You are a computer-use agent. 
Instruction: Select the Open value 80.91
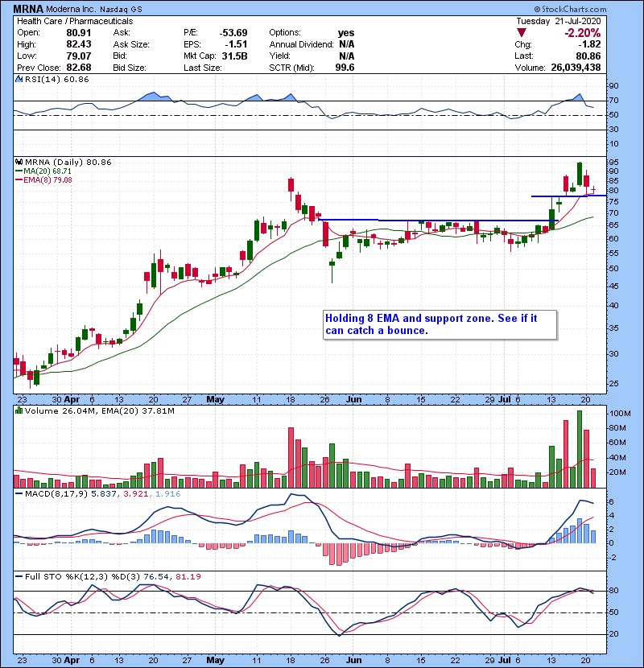point(79,33)
